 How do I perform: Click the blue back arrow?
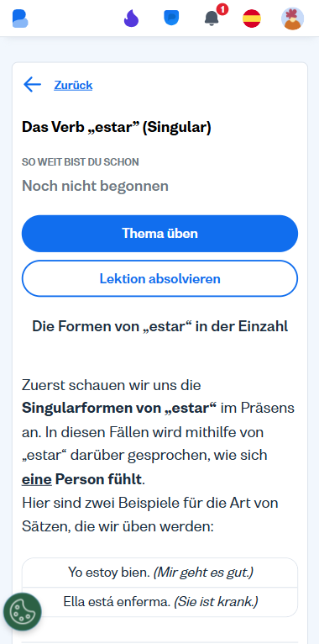coord(33,85)
